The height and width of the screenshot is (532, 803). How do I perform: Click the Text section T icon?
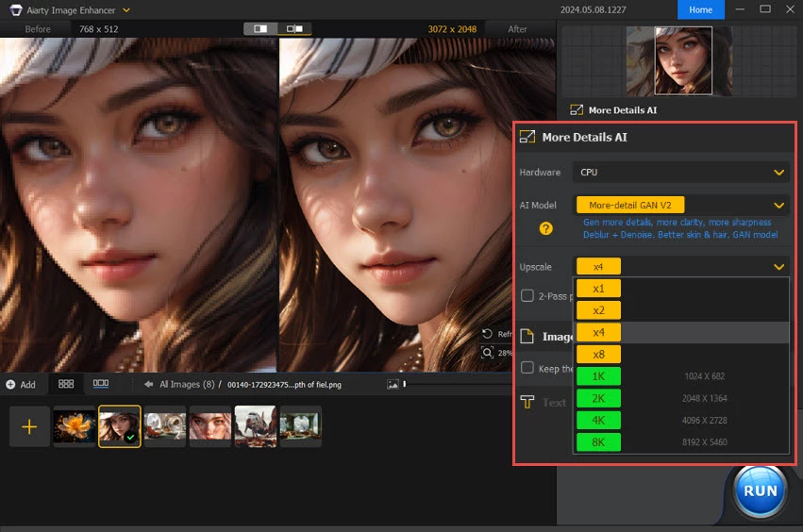click(x=527, y=402)
